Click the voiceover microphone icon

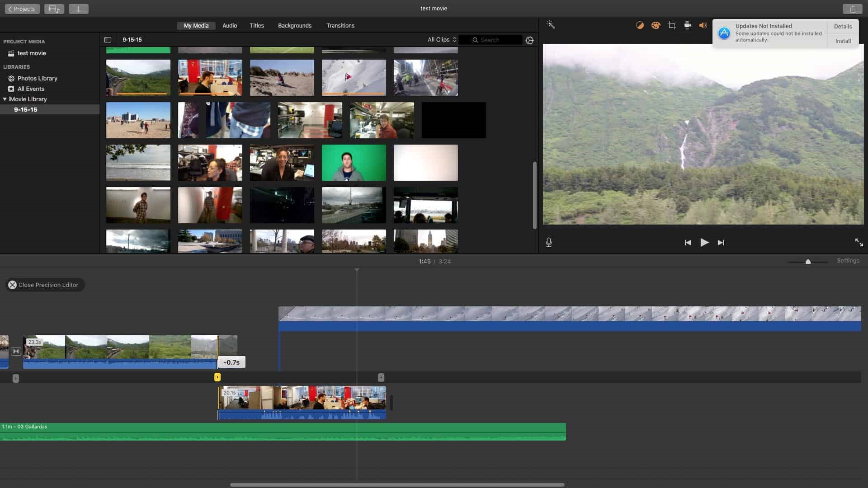pyautogui.click(x=549, y=242)
